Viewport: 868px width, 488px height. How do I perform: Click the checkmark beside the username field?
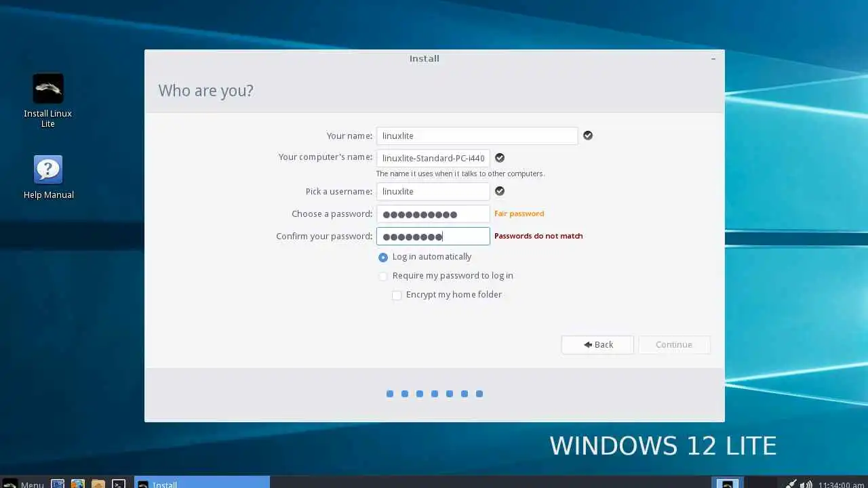(500, 191)
